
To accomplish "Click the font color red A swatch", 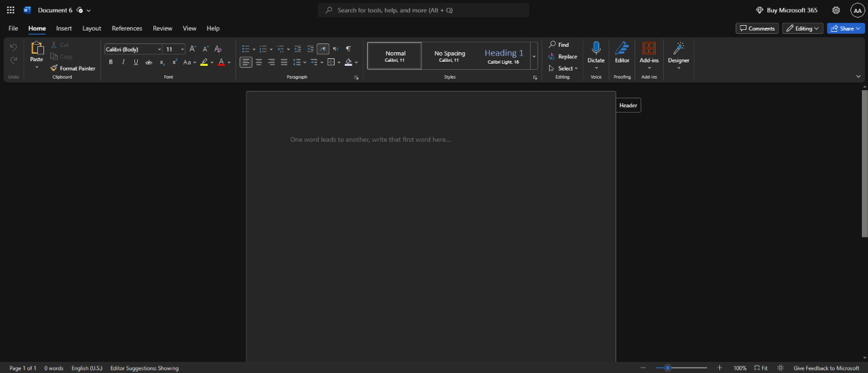I will point(221,62).
